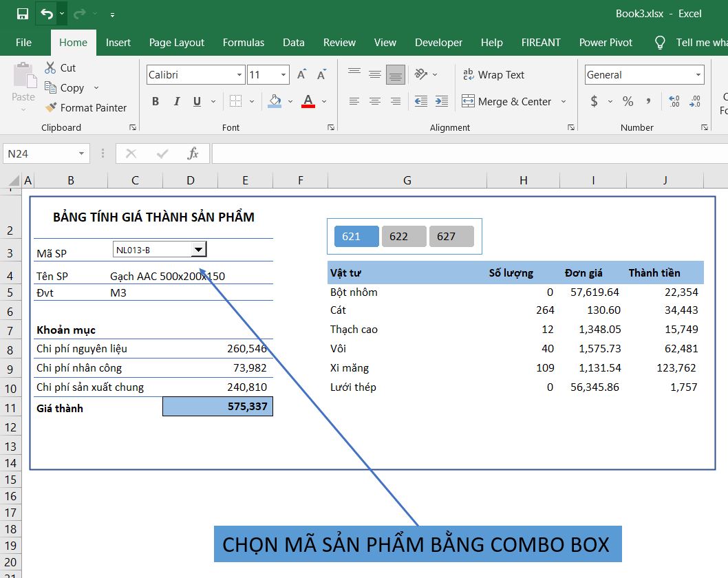Click the Save icon in quick access toolbar

[x=23, y=14]
